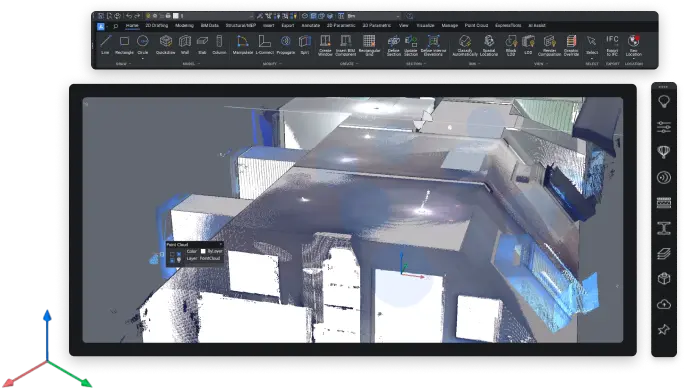Expand the Modify panel group
Viewport: 685px width, 392px height.
(x=272, y=64)
